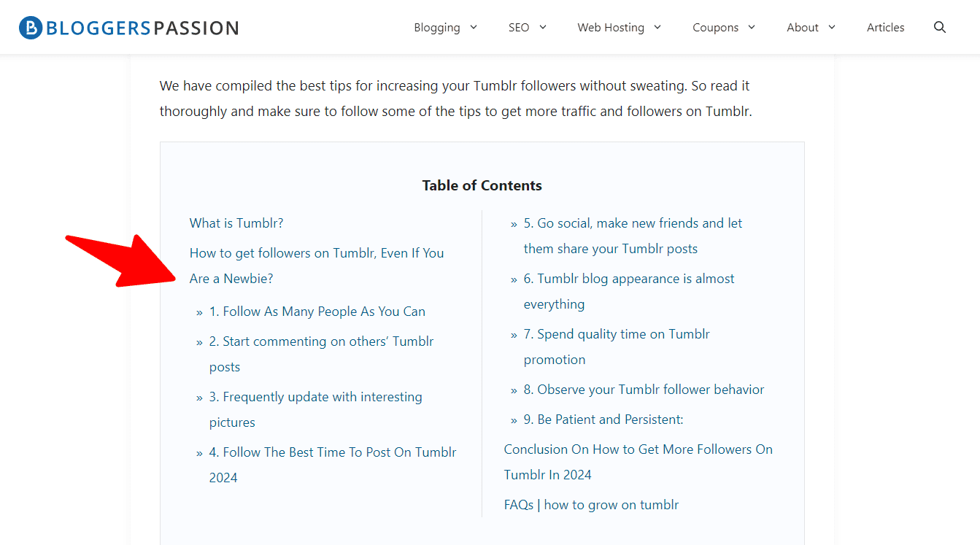Open "4. Follow The Best Time To Post" link
The height and width of the screenshot is (545, 980).
(x=332, y=452)
